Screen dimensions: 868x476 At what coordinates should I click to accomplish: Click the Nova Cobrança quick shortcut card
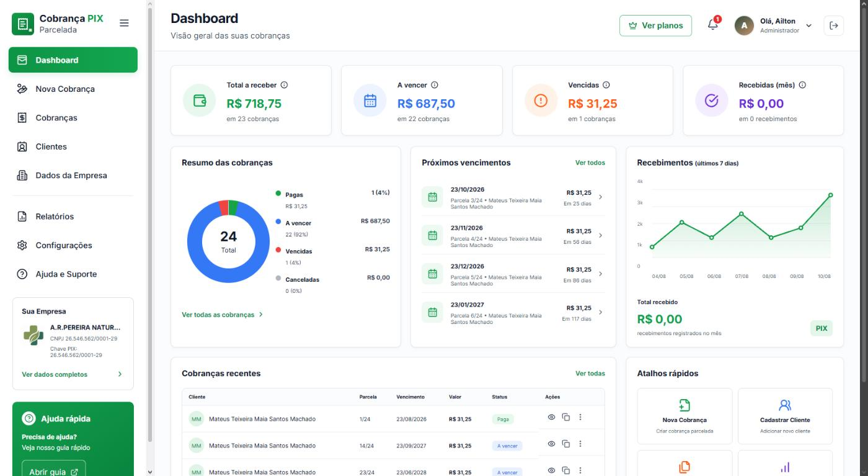pos(684,416)
